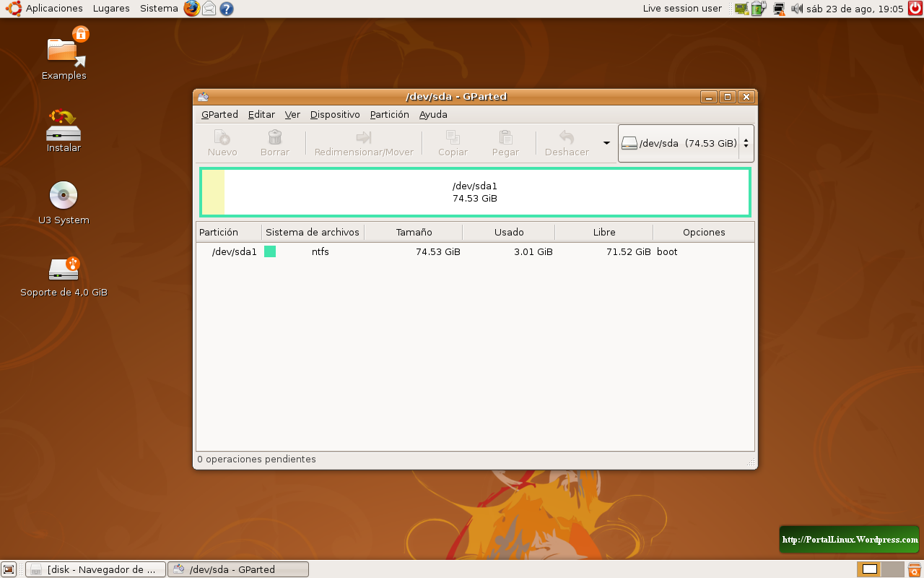Image resolution: width=924 pixels, height=578 pixels.
Task: Open the U3 System disc icon
Action: 64,202
